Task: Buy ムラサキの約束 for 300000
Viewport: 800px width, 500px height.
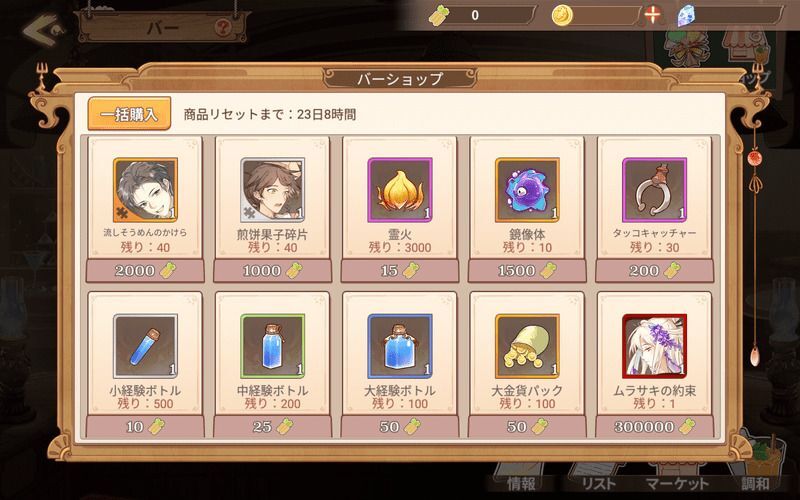Action: coord(655,427)
